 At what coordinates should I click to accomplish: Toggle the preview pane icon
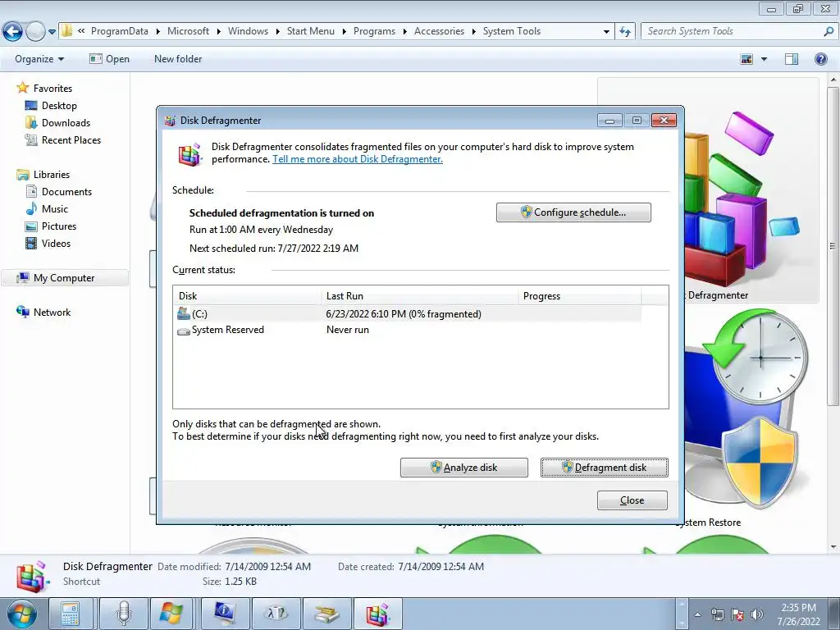792,59
